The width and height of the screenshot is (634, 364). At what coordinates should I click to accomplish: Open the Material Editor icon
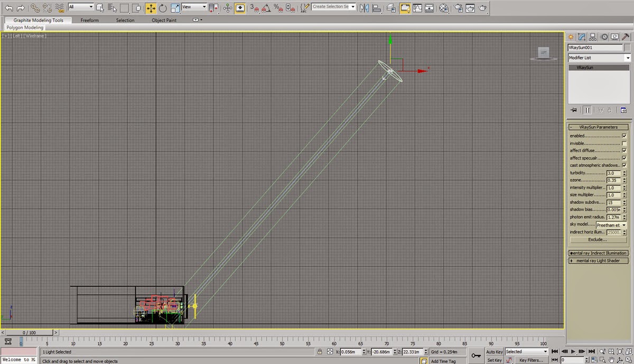pos(444,7)
